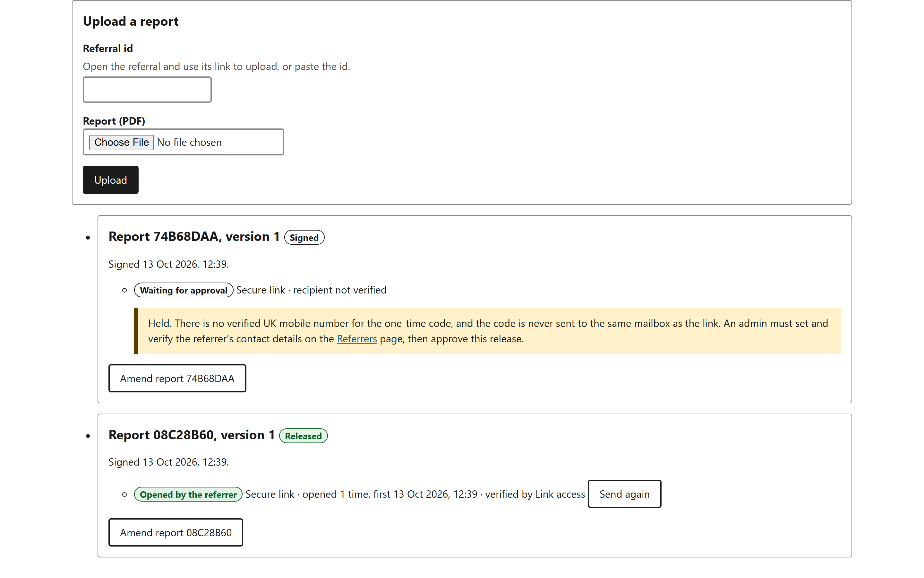Click the Report 08C28B60, version 1 heading
Screen dimensions: 924x578
pyautogui.click(x=192, y=435)
